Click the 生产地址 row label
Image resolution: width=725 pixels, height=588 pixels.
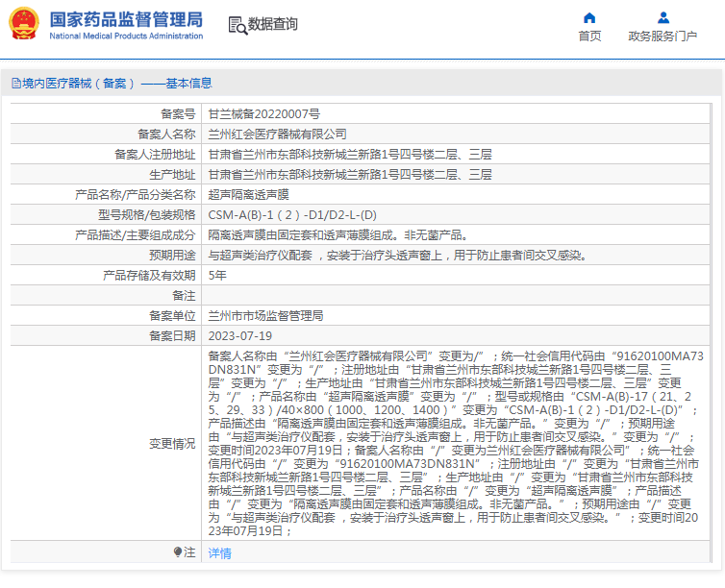coord(172,175)
